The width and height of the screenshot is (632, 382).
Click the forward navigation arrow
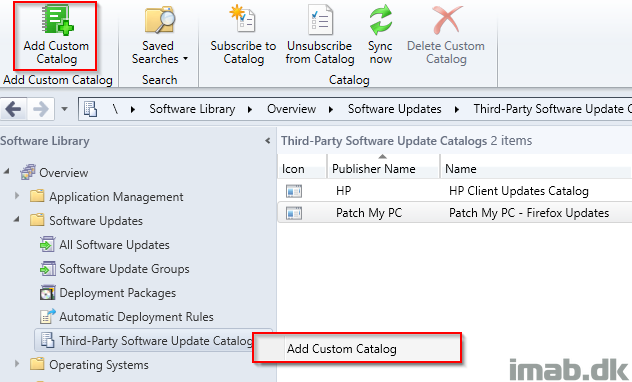pyautogui.click(x=40, y=109)
